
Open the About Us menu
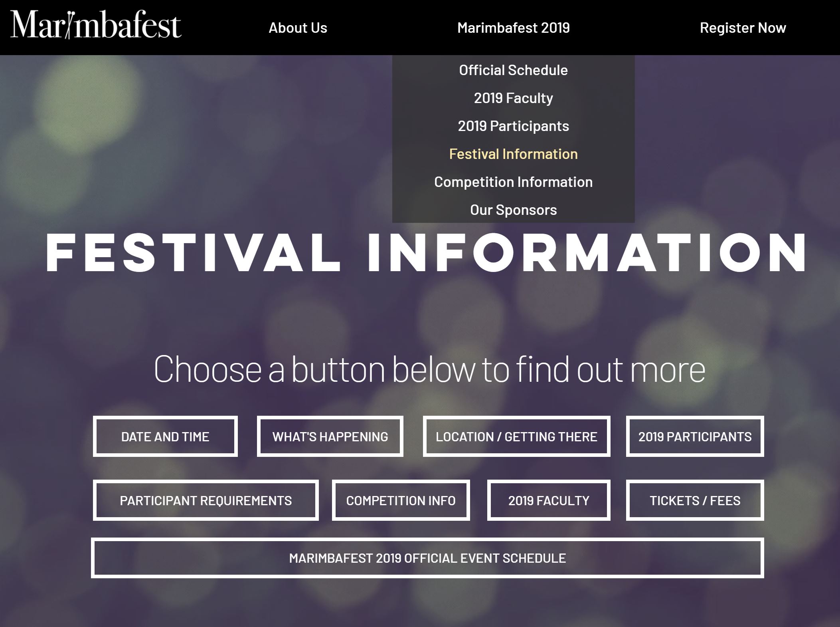(298, 28)
